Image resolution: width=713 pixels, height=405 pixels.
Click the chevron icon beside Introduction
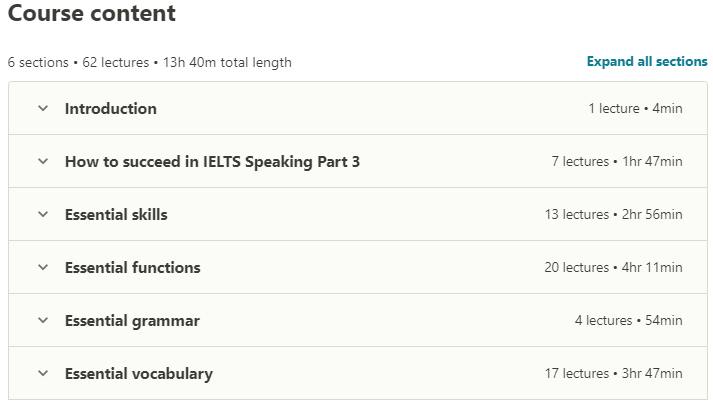tap(43, 108)
